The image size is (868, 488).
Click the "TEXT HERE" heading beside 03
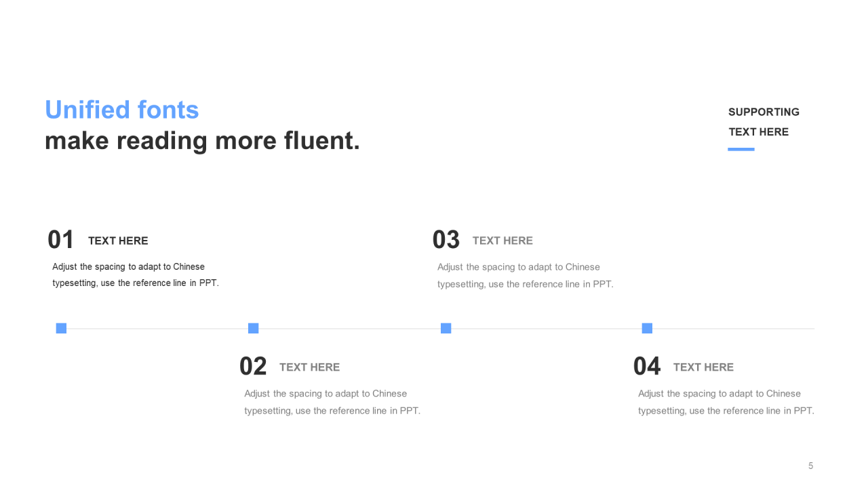coord(502,241)
